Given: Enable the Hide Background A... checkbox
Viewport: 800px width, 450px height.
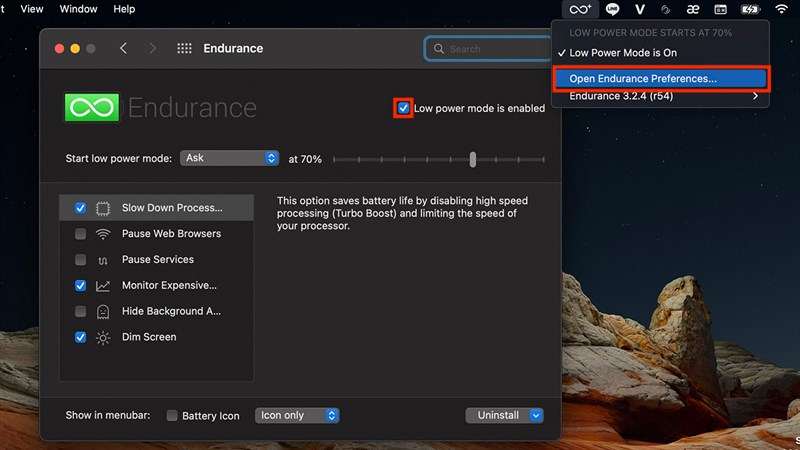Looking at the screenshot, I should tap(80, 311).
